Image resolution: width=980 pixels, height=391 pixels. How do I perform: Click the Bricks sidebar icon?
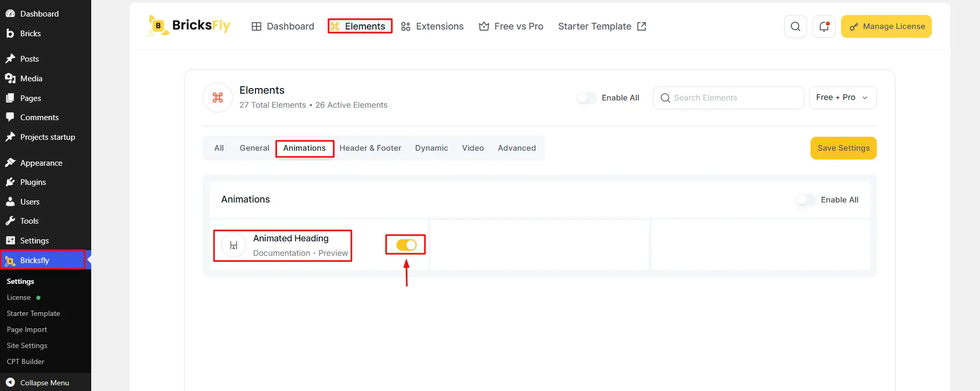coord(10,33)
